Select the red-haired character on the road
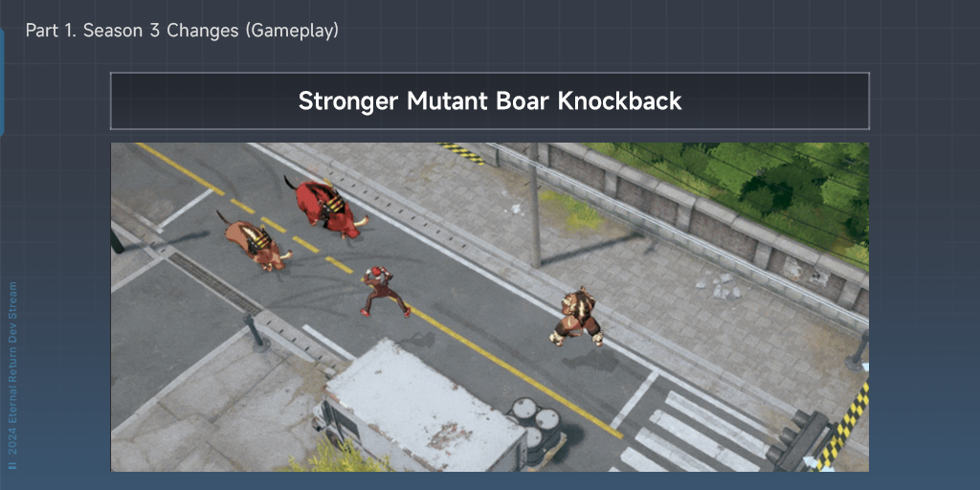980x490 pixels. 385,291
